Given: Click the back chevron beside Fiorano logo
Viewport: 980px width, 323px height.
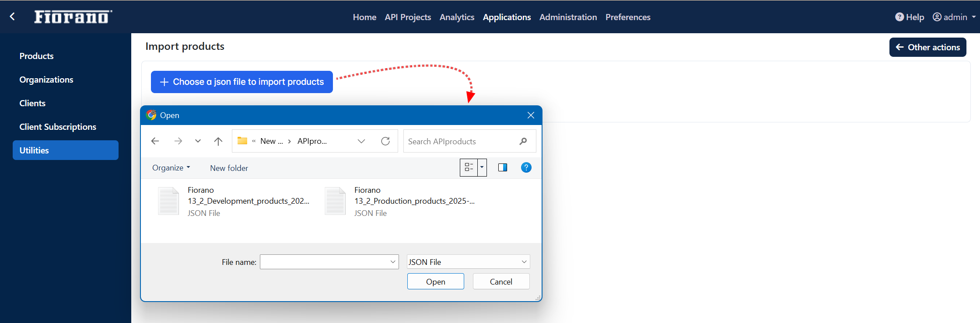Looking at the screenshot, I should (13, 17).
